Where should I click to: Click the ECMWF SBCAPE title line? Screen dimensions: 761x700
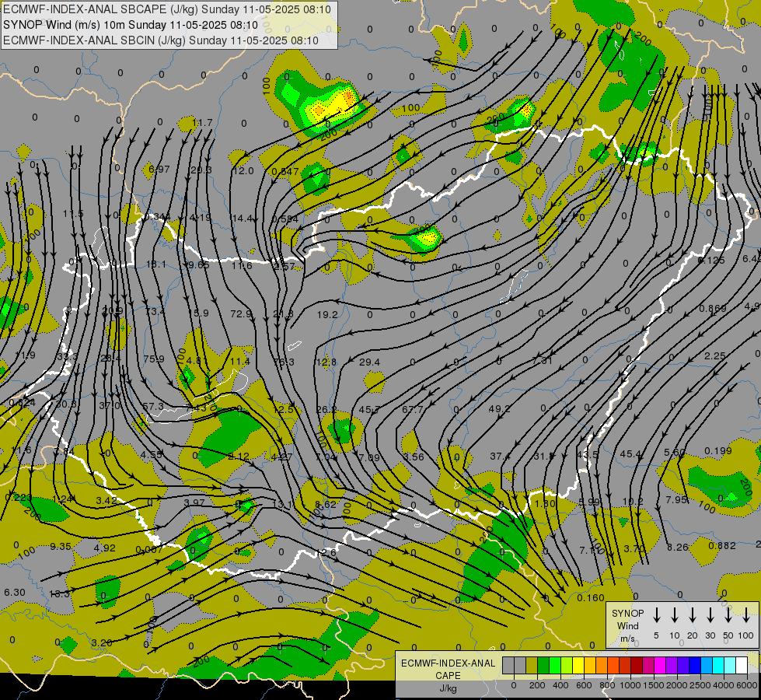167,9
